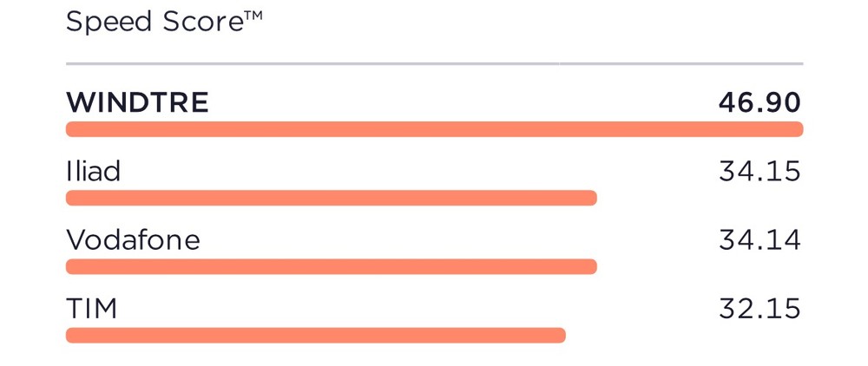Image resolution: width=868 pixels, height=366 pixels.
Task: Select the Iliad provider label
Action: (93, 171)
